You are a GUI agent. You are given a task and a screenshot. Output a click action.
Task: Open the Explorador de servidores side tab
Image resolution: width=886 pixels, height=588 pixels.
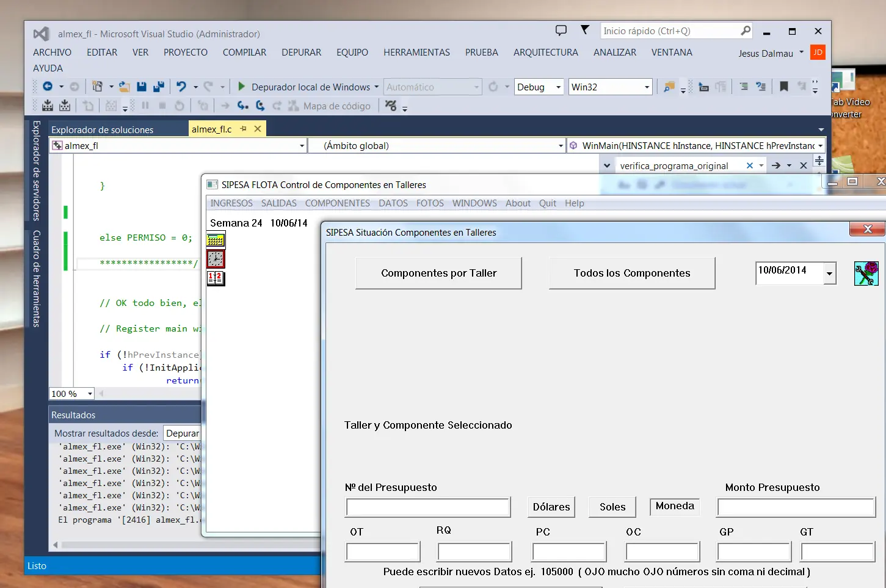pyautogui.click(x=36, y=170)
